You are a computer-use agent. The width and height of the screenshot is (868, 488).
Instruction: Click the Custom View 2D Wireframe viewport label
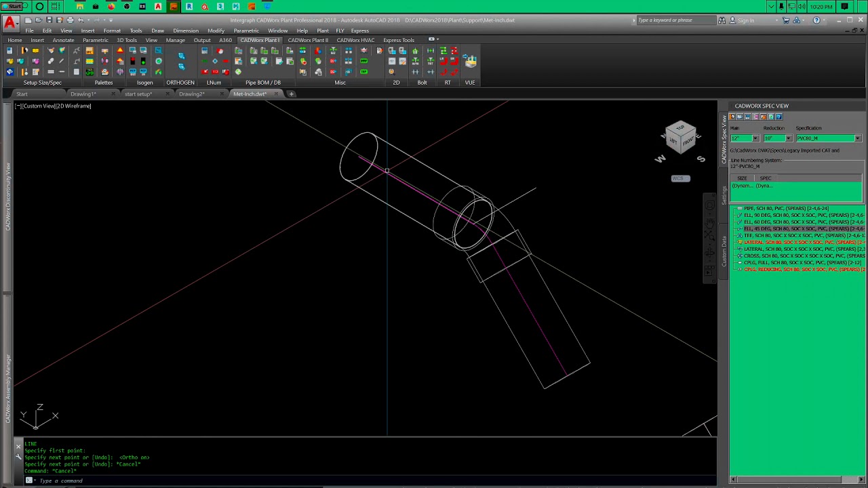(x=53, y=106)
